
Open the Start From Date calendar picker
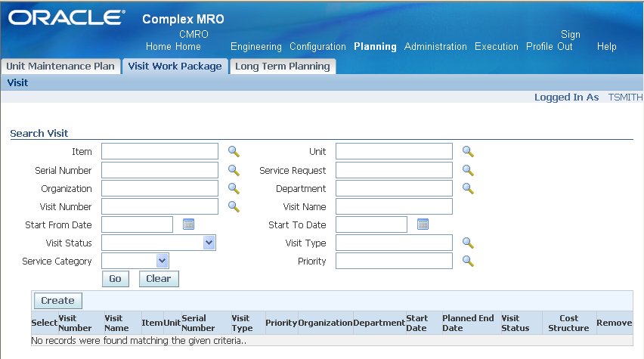tap(188, 224)
